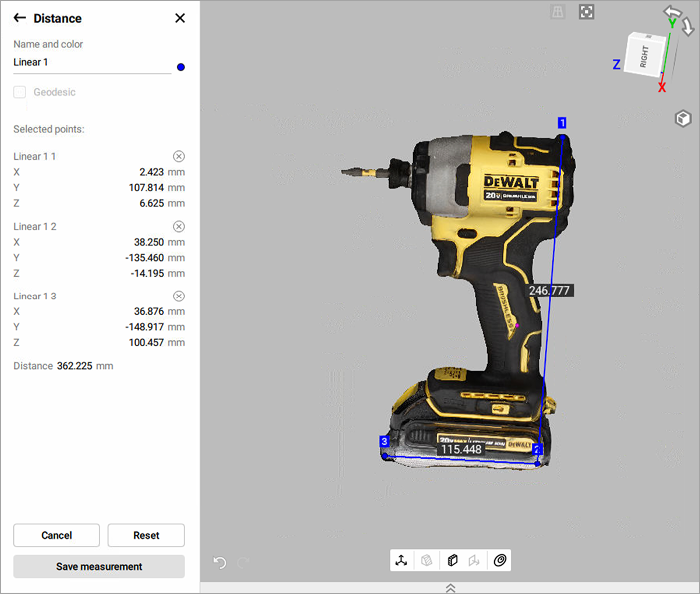Click the 3D cube view mode icon
This screenshot has width=700, height=594.
tap(682, 119)
